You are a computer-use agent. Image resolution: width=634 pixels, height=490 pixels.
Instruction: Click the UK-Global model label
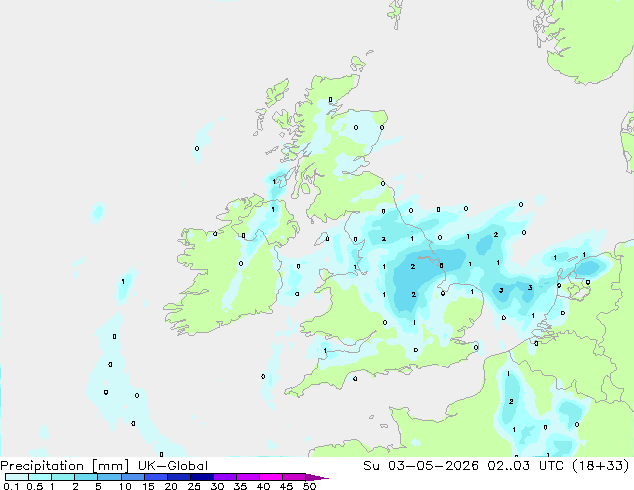click(x=173, y=466)
